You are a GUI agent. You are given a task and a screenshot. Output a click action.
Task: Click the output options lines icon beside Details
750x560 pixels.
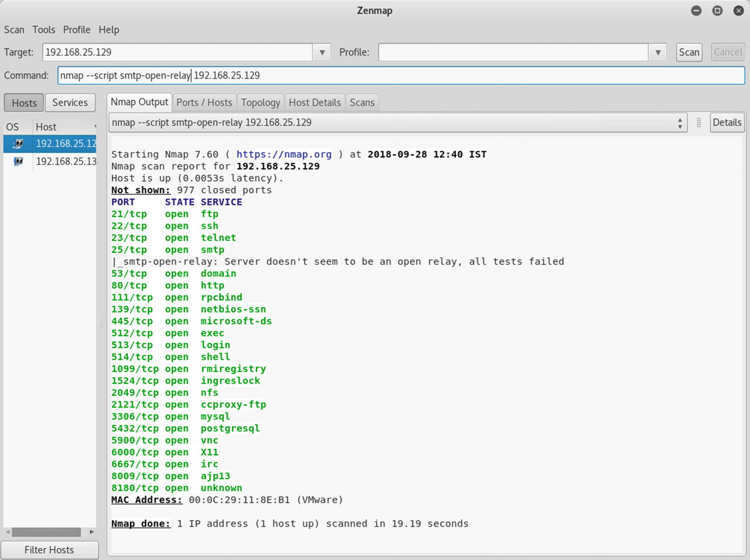[x=699, y=123]
